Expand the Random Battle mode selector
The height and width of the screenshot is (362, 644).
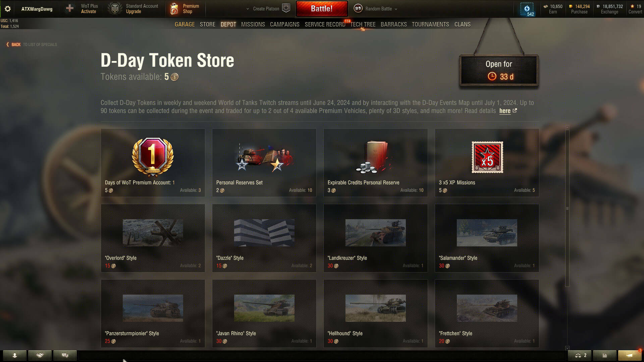point(376,9)
